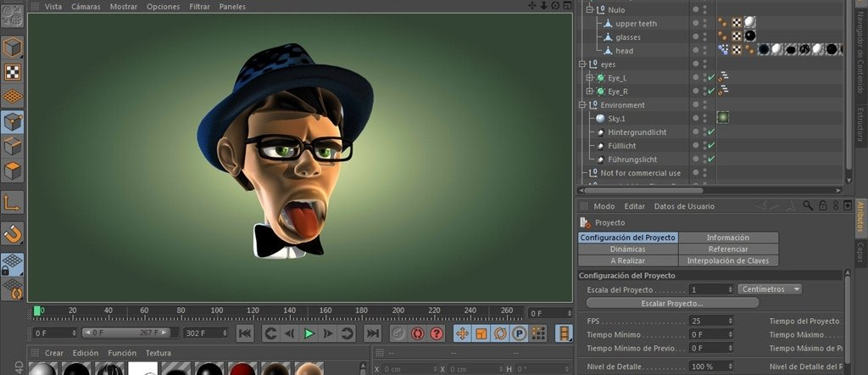Viewport: 868px width, 375px height.
Task: Click the green Play Forwards button
Action: pos(309,333)
